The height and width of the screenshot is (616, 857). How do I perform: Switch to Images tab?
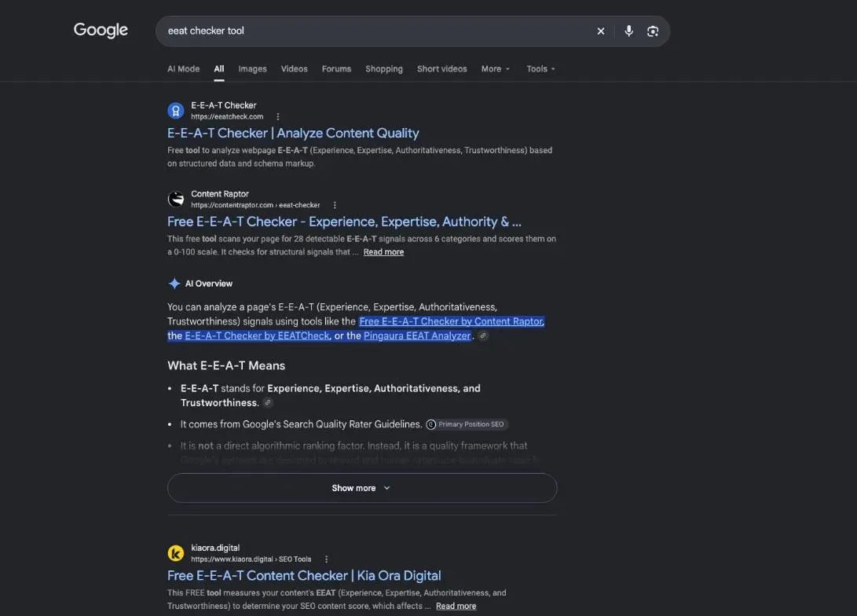(x=252, y=69)
